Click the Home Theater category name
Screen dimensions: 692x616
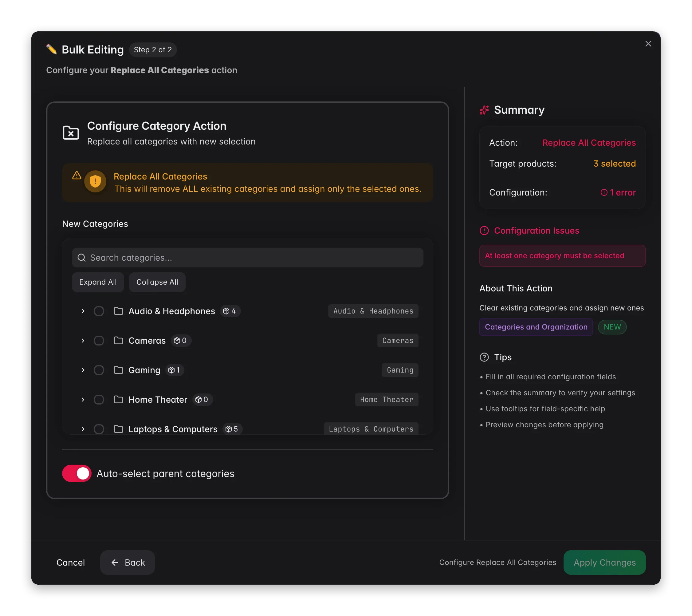(x=157, y=399)
